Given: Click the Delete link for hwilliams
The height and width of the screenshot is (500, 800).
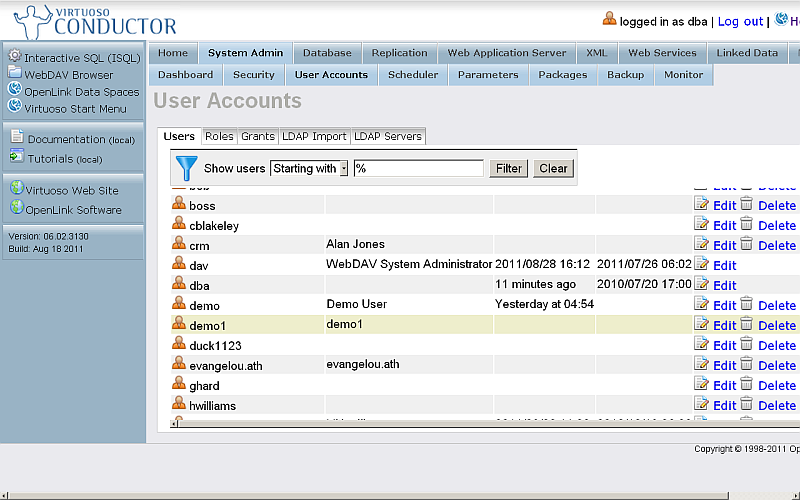Looking at the screenshot, I should pos(777,406).
